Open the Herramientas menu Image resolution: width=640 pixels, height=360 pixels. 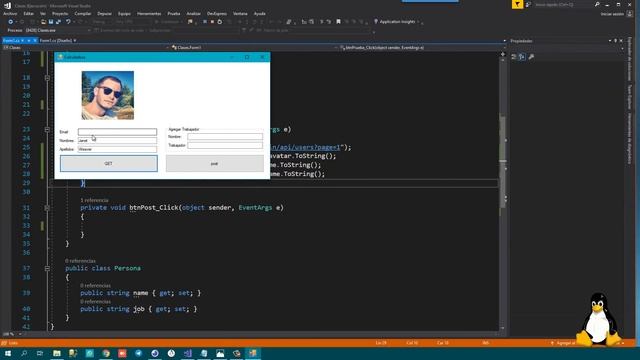(x=149, y=14)
